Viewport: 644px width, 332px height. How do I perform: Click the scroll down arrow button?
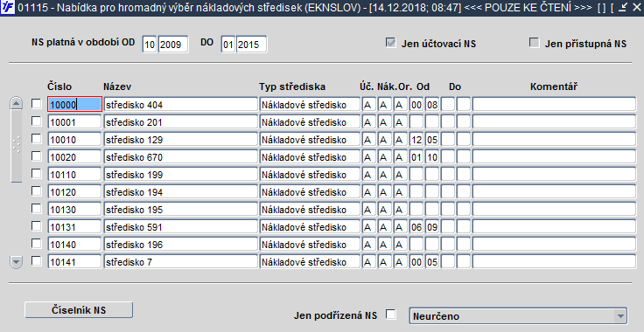coord(16,262)
